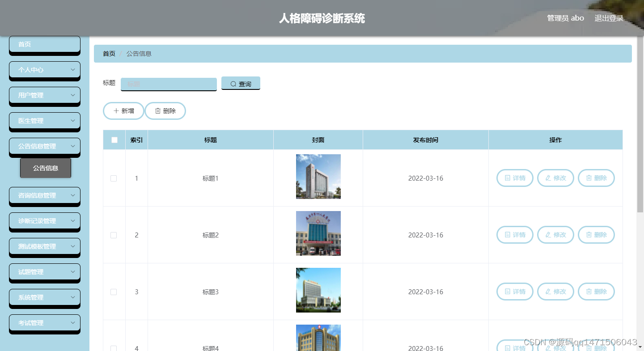Click the 标题3 title cell

pos(211,292)
